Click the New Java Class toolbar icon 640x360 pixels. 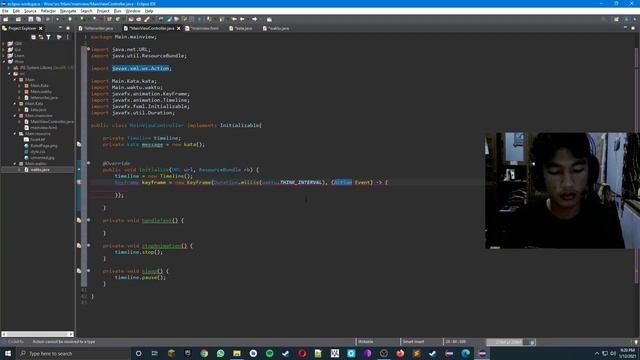coord(118,19)
